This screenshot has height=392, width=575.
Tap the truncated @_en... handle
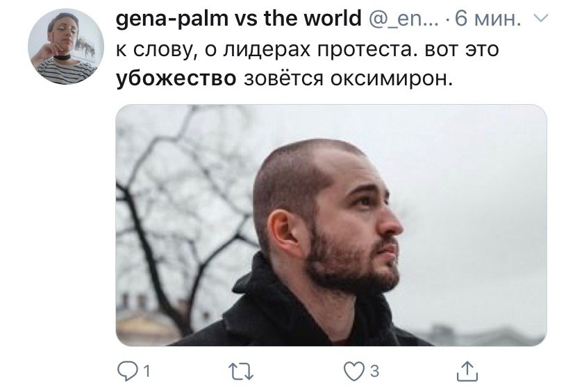403,19
